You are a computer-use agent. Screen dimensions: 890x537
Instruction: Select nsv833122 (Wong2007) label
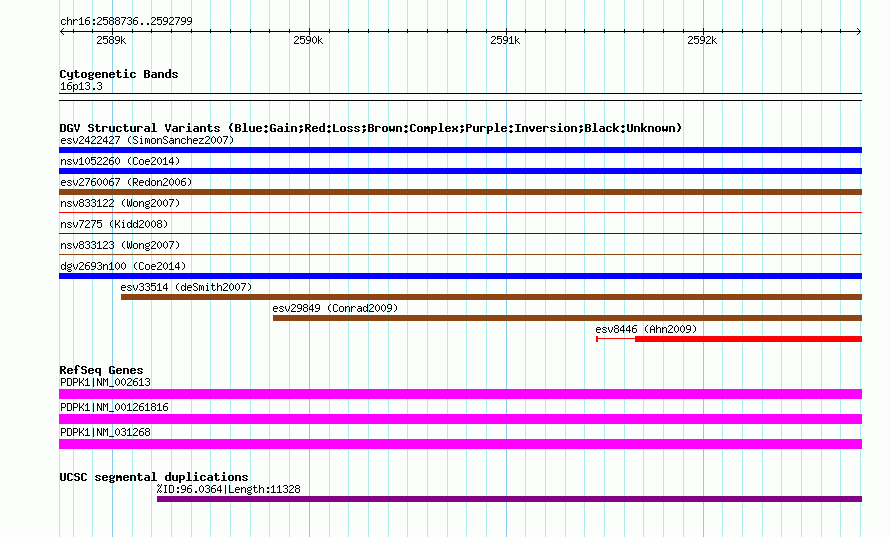click(120, 203)
